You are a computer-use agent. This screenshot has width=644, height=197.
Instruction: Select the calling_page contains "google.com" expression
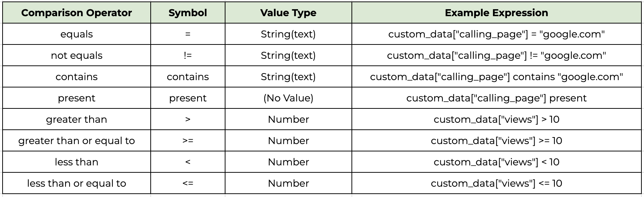(496, 77)
